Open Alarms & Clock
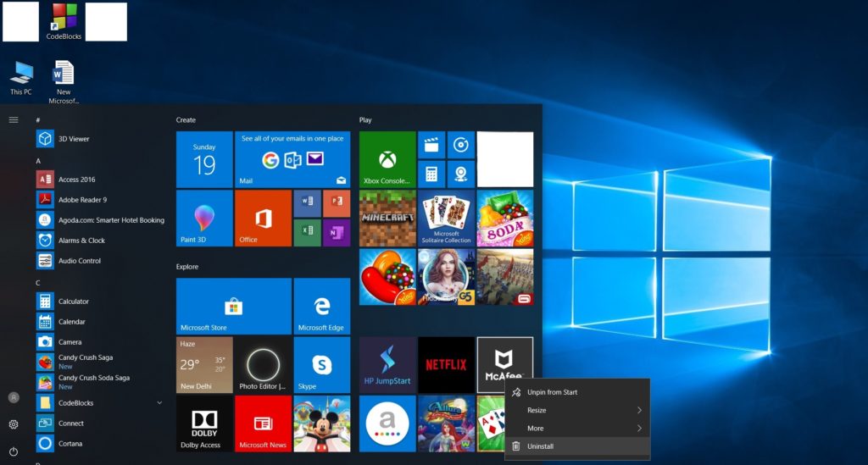 [x=100, y=241]
